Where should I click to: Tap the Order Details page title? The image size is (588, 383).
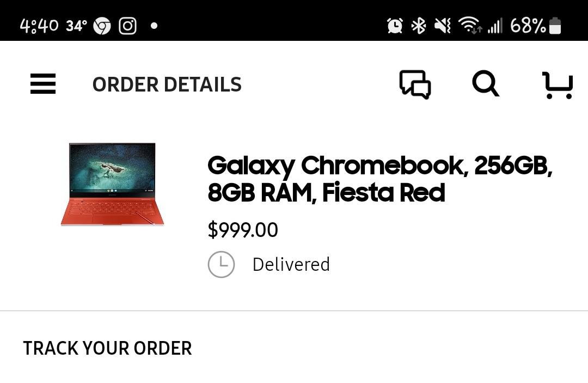point(167,85)
